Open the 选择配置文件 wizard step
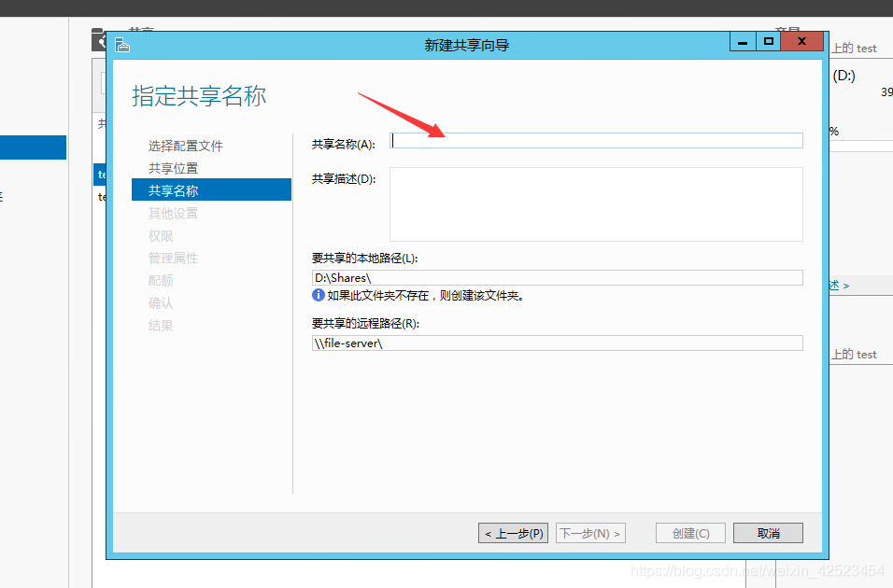This screenshot has height=588, width=893. (186, 147)
